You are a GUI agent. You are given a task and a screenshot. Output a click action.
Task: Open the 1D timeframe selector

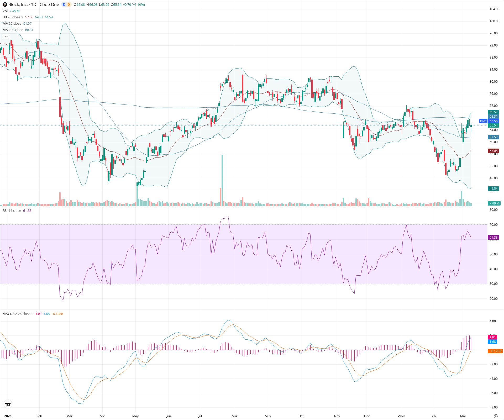pos(34,4)
